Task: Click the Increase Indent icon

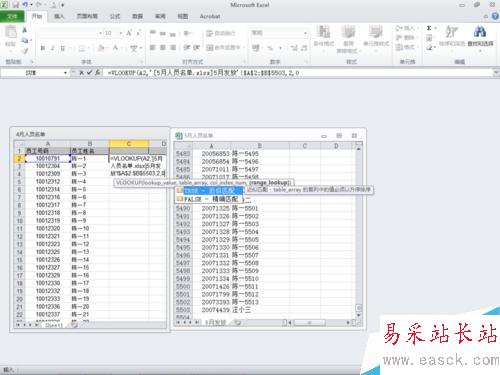Action: (x=197, y=48)
